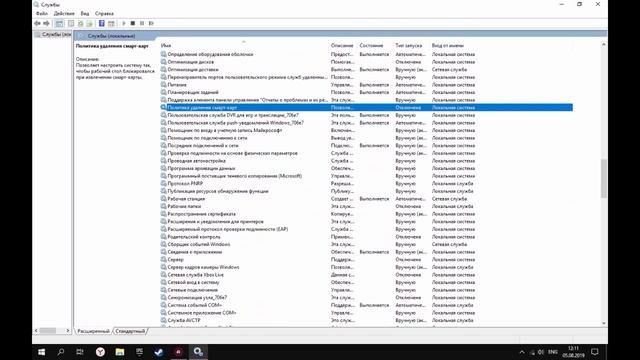Open the notification center icon

tap(595, 352)
